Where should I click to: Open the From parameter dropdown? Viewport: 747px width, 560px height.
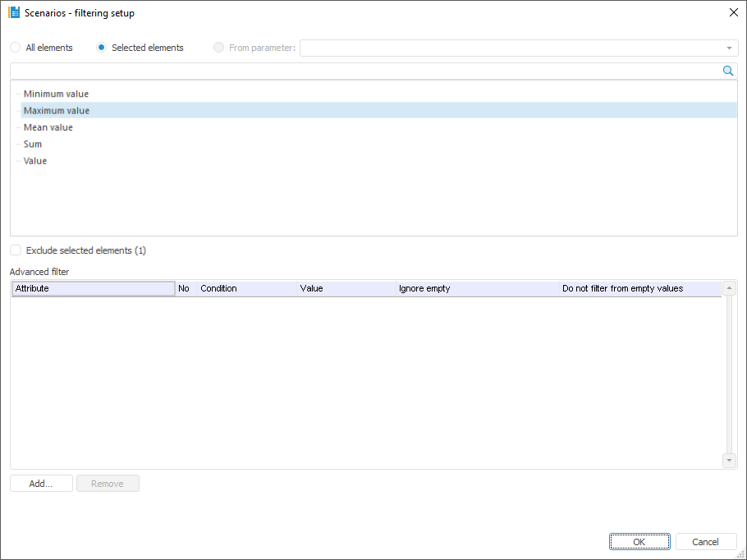coord(729,48)
